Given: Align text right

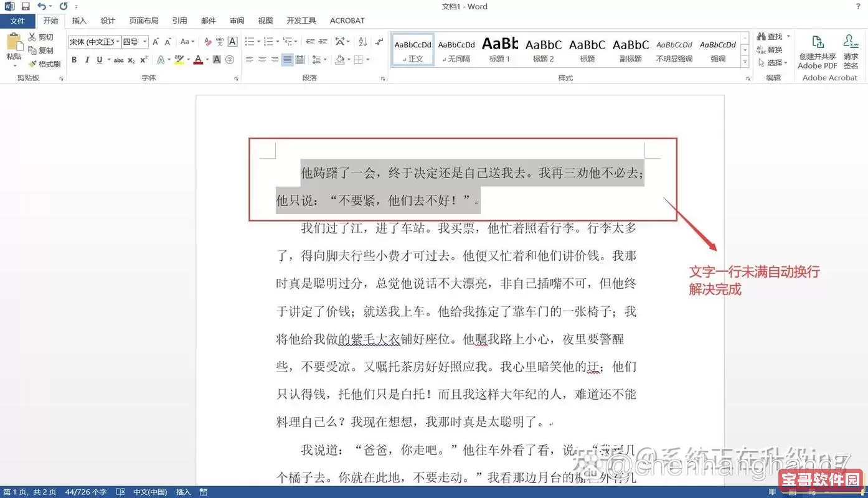Looking at the screenshot, I should pyautogui.click(x=275, y=60).
